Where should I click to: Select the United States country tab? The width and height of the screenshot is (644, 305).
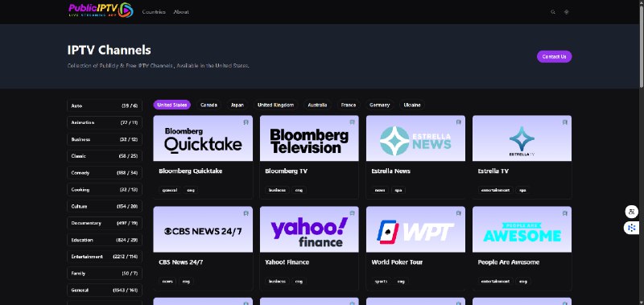pos(171,105)
